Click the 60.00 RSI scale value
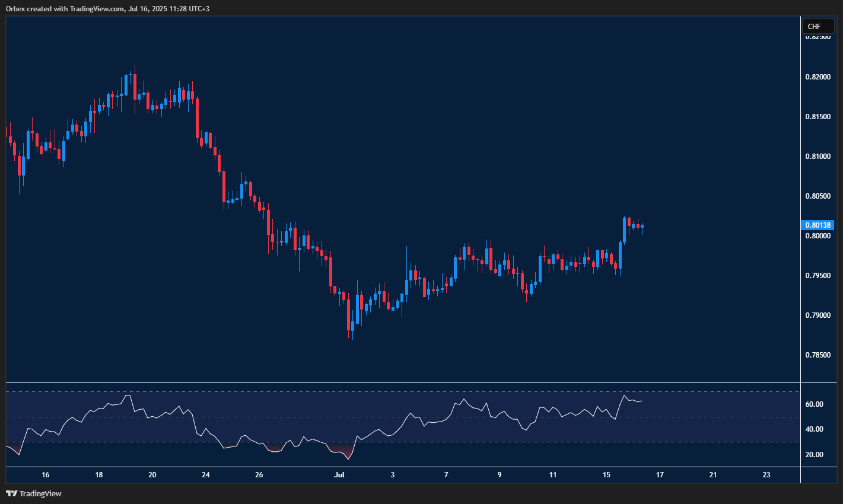This screenshot has width=843, height=504. (x=816, y=404)
